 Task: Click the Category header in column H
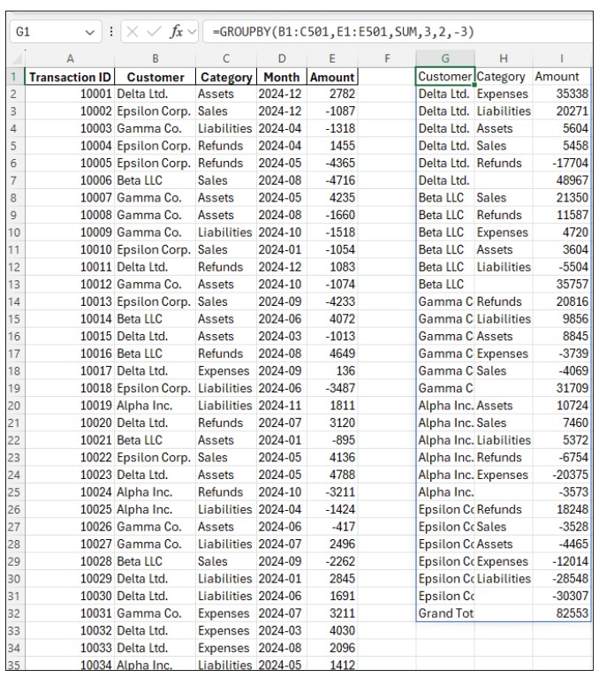click(503, 77)
